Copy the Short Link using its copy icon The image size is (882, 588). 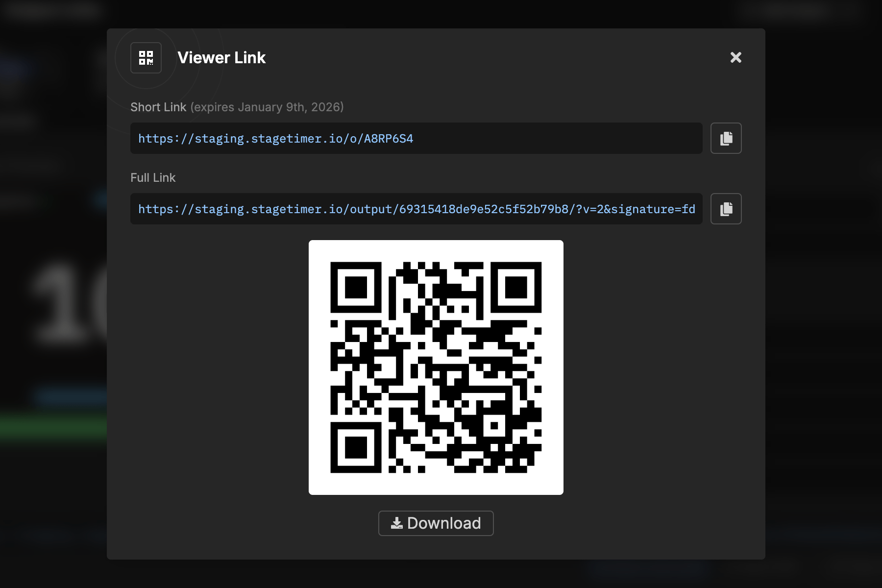(x=726, y=138)
